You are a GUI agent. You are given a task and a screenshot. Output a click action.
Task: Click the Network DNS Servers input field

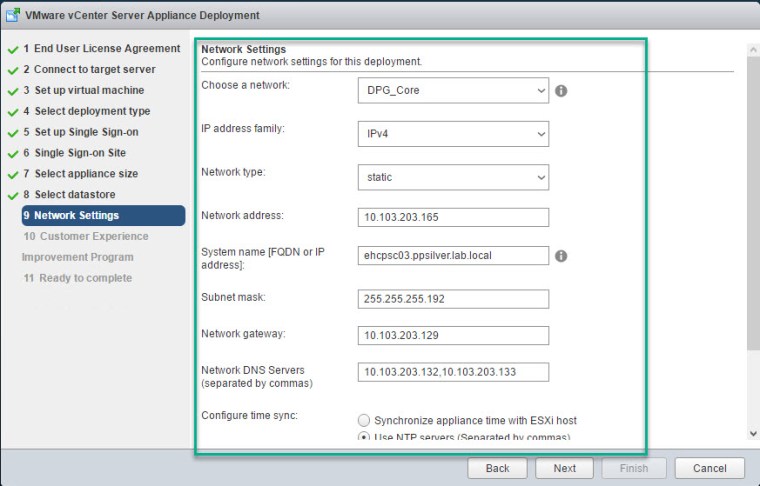453,372
